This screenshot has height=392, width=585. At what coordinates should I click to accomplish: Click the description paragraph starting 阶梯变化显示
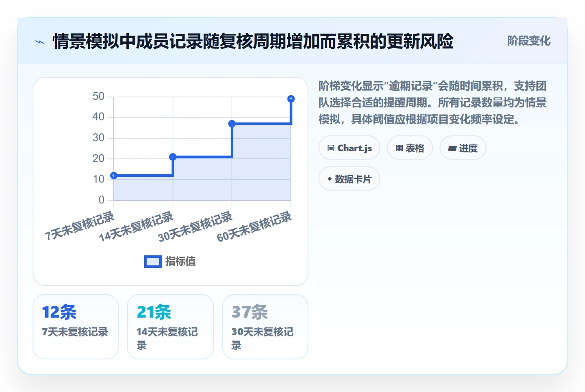[x=433, y=103]
